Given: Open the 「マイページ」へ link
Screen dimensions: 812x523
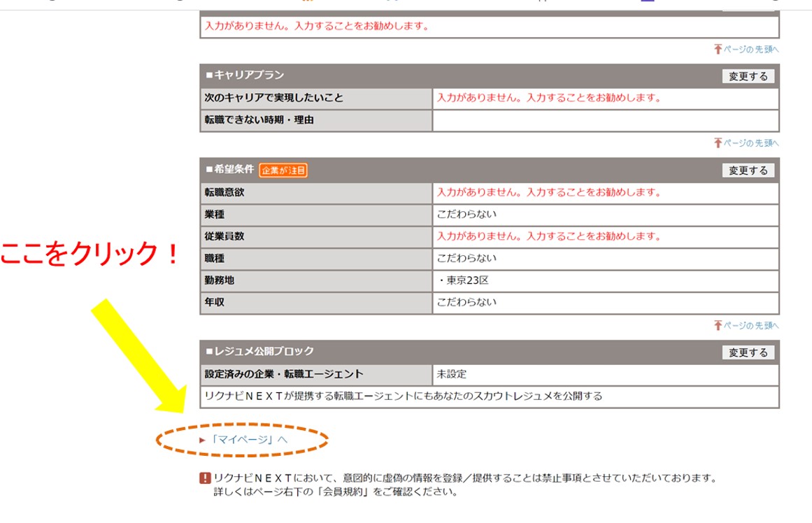Looking at the screenshot, I should (x=249, y=440).
